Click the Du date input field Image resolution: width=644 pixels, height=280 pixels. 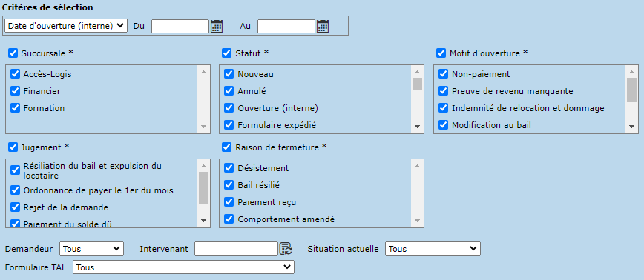[x=180, y=26]
